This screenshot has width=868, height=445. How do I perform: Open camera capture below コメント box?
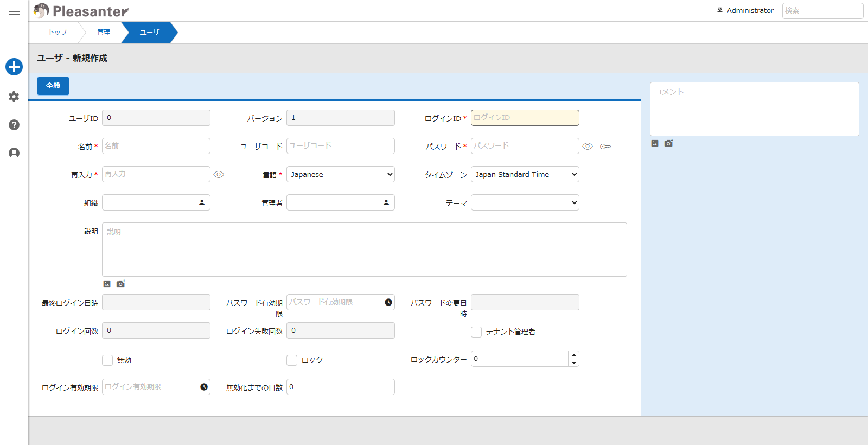point(668,143)
